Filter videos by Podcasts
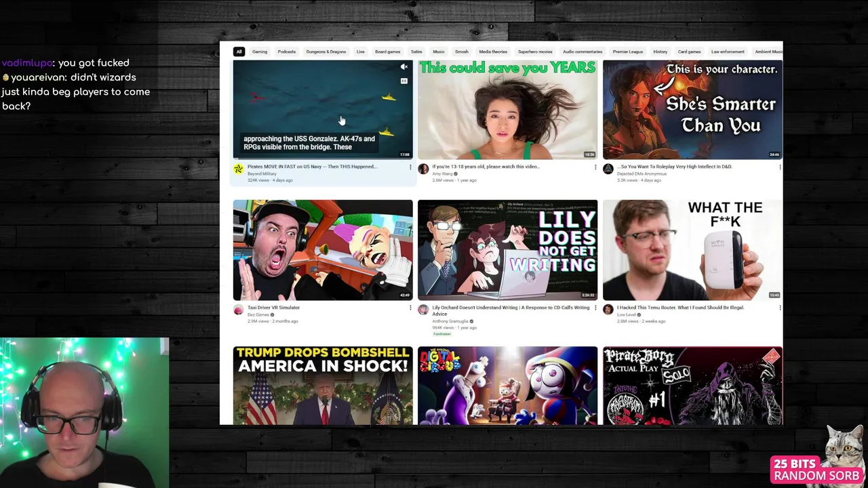This screenshot has width=868, height=488. [286, 52]
